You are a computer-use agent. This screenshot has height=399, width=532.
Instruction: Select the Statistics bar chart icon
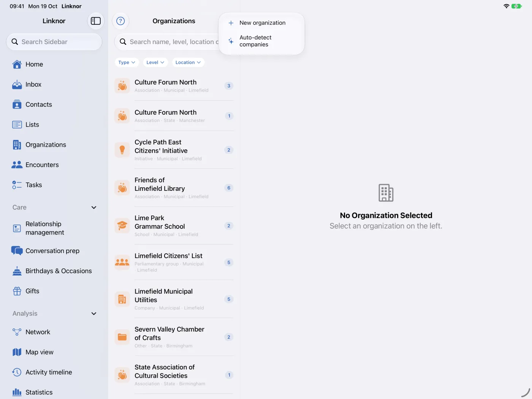click(17, 392)
